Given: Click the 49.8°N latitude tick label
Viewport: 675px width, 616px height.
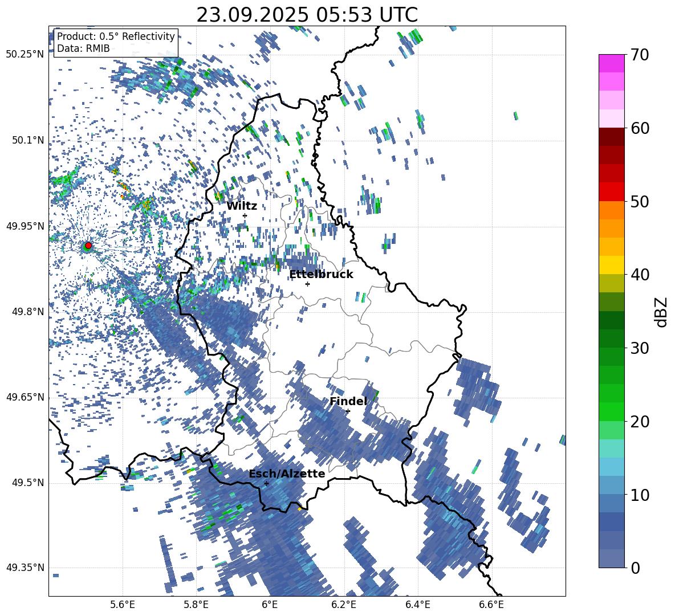Looking at the screenshot, I should point(27,312).
